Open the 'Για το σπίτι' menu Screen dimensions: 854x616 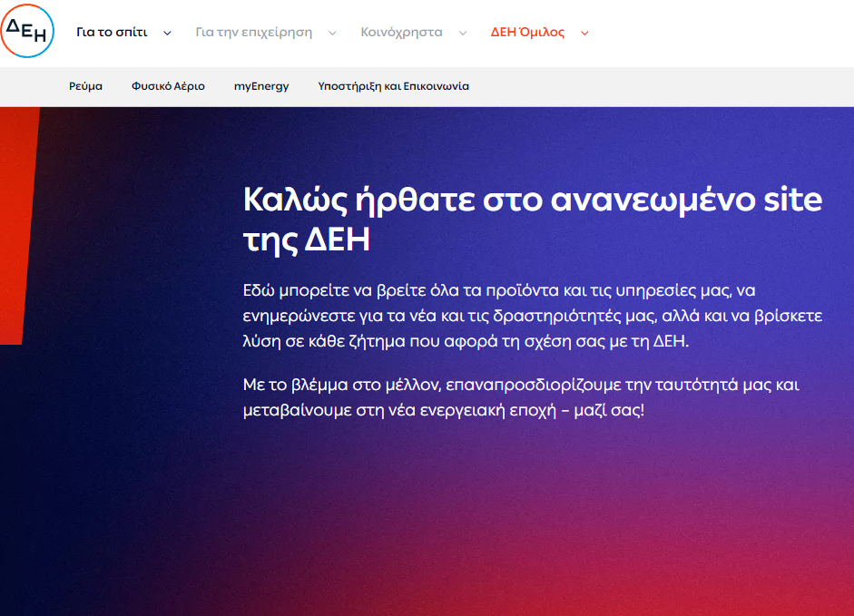[x=112, y=33]
